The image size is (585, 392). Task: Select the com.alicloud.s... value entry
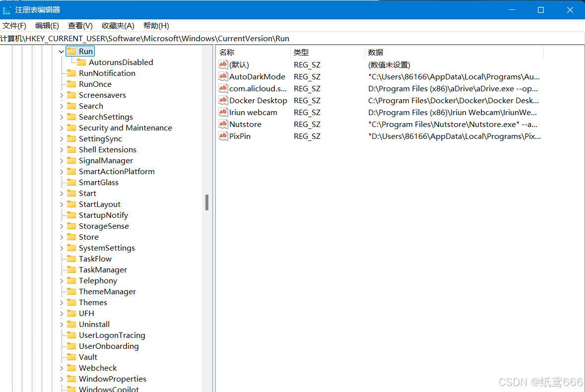(258, 88)
